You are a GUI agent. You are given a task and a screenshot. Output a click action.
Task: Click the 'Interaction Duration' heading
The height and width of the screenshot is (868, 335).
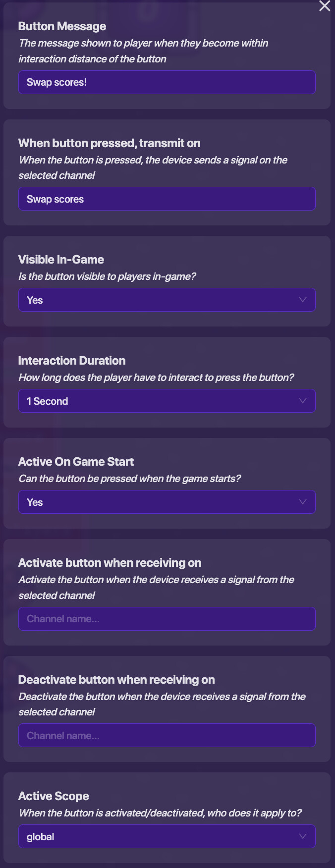click(x=72, y=361)
